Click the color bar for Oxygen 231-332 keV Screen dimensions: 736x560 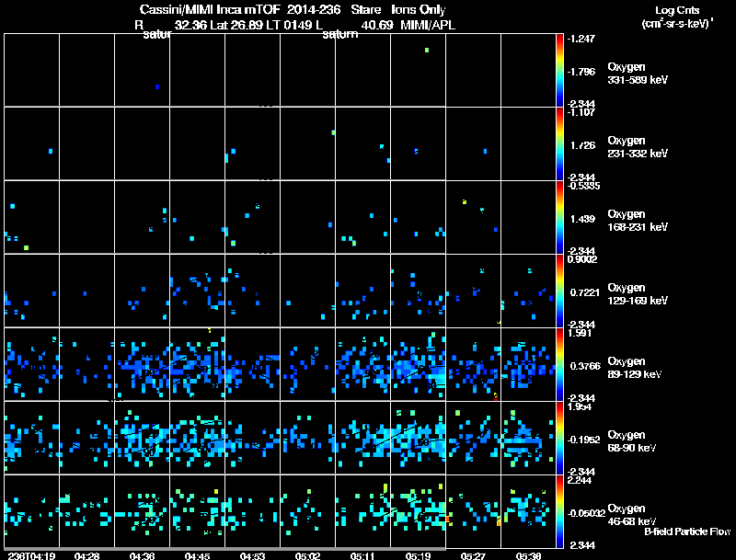(x=560, y=144)
